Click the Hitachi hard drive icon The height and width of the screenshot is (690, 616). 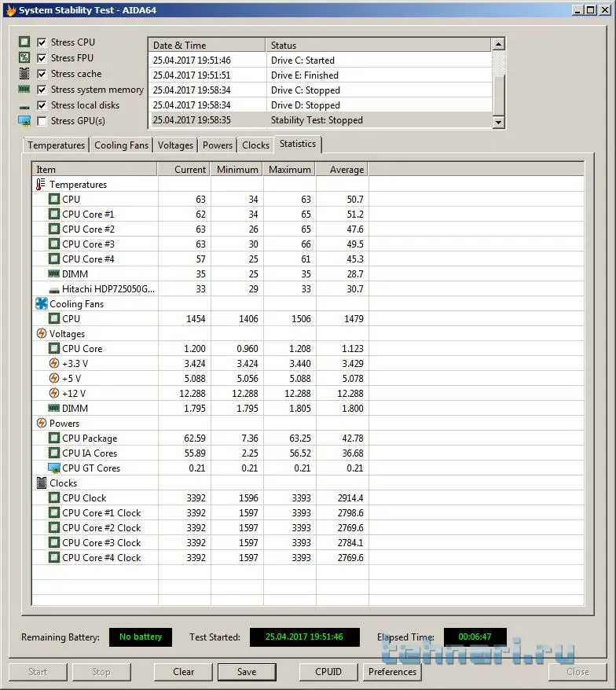coord(54,289)
